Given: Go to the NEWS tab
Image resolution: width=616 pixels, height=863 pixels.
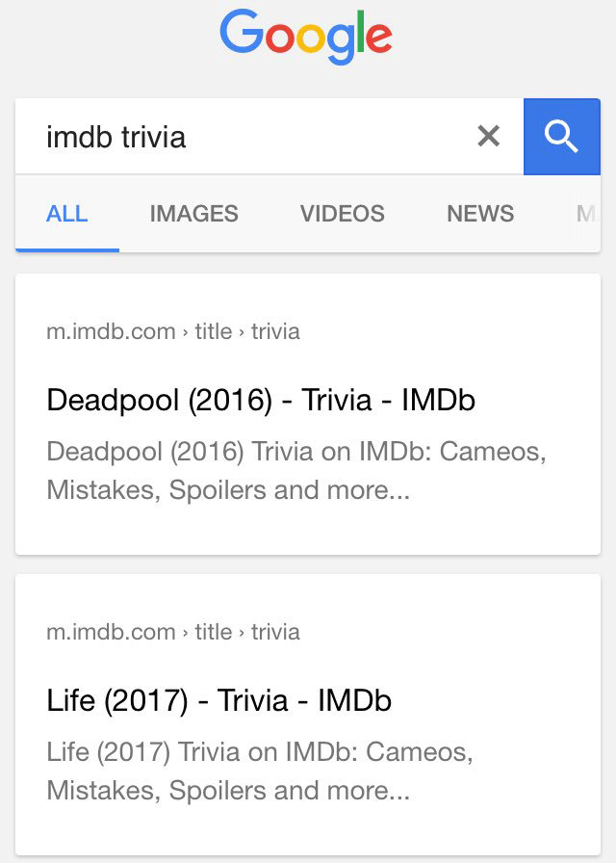Looking at the screenshot, I should tap(480, 214).
